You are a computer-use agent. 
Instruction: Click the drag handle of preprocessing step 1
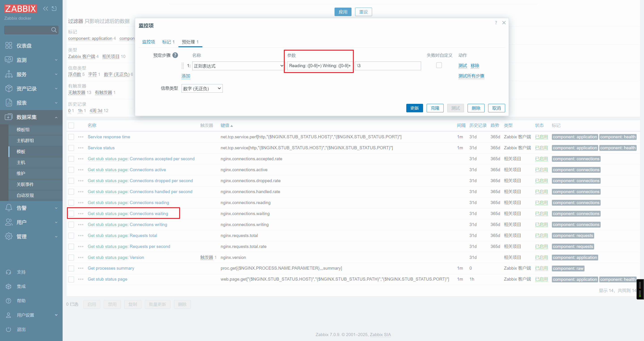pos(183,66)
